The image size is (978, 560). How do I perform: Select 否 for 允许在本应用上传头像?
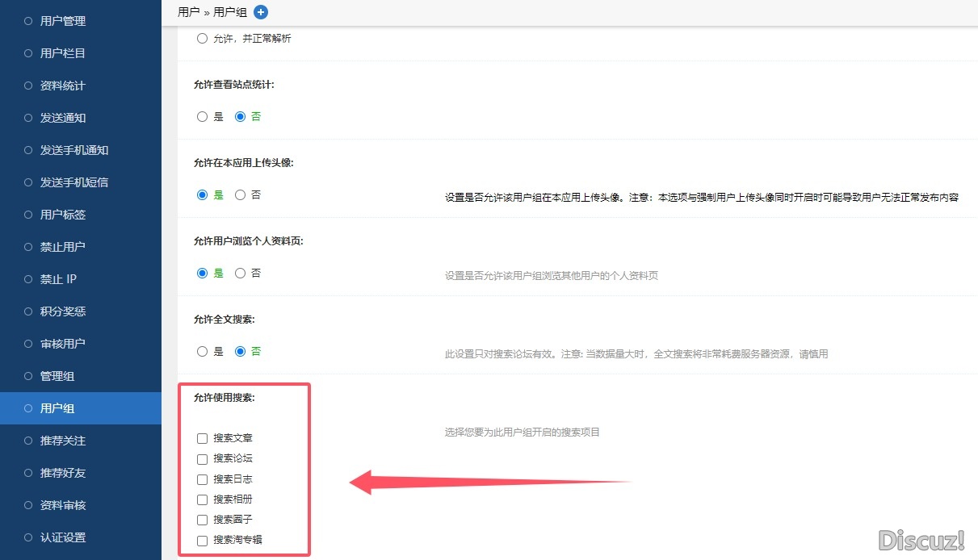click(x=240, y=195)
